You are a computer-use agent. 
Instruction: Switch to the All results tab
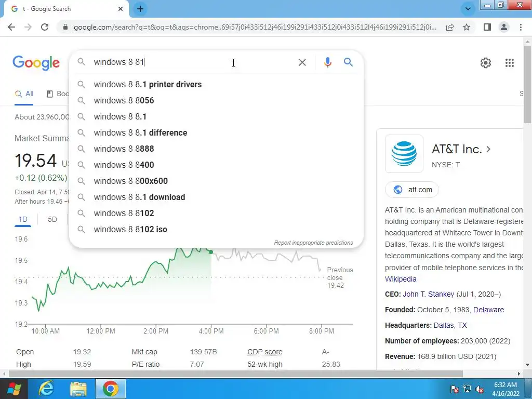coord(24,94)
